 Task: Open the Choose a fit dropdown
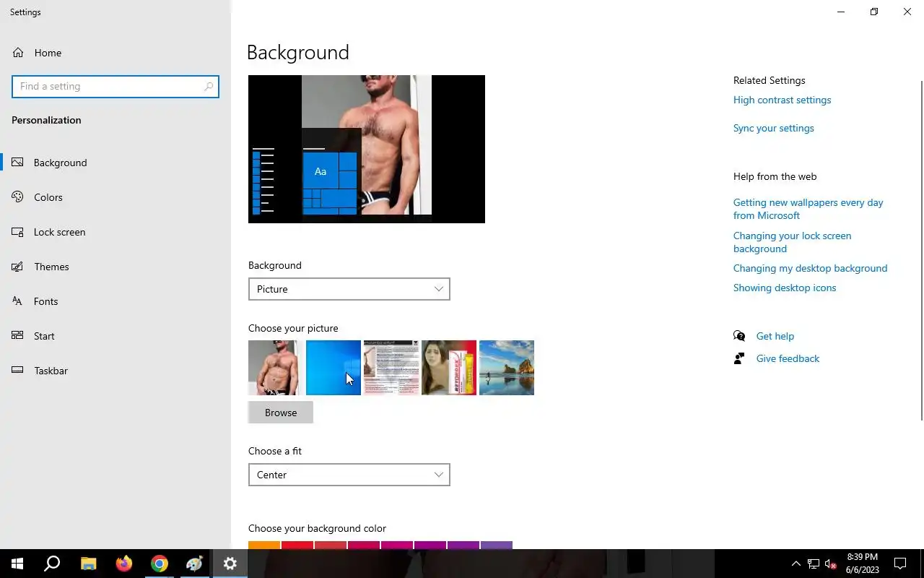coord(349,475)
